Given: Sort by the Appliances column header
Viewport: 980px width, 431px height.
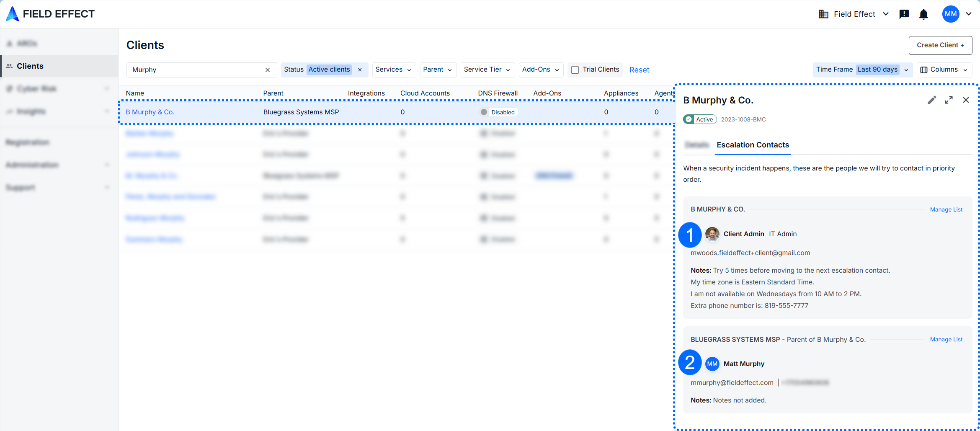Looking at the screenshot, I should [x=621, y=93].
